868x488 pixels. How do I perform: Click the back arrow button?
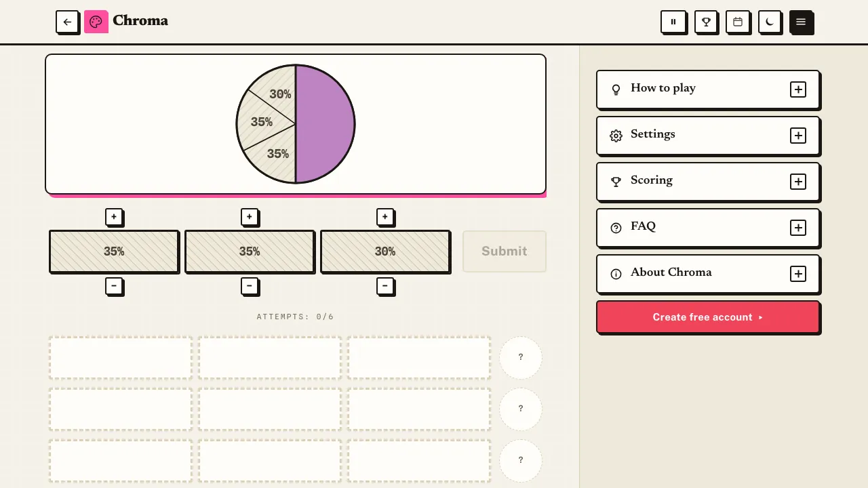(67, 22)
